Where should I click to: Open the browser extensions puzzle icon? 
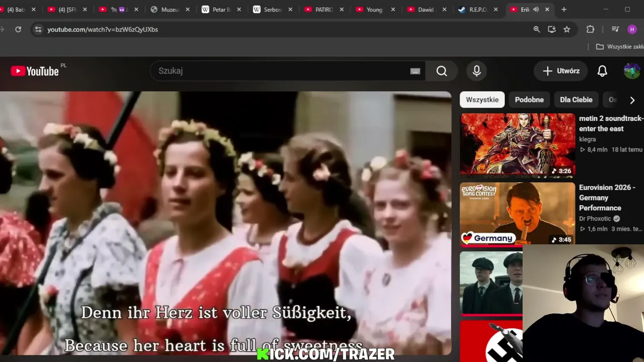(x=591, y=29)
